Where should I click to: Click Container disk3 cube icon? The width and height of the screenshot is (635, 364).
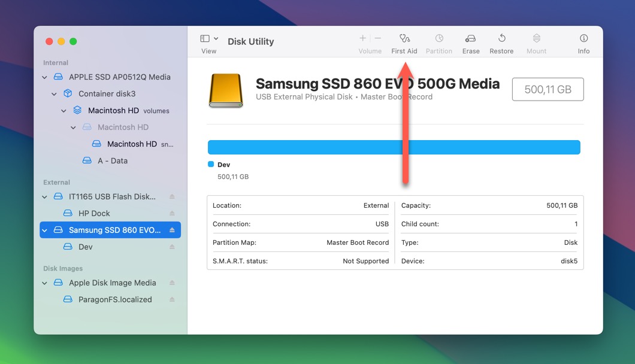coord(68,93)
